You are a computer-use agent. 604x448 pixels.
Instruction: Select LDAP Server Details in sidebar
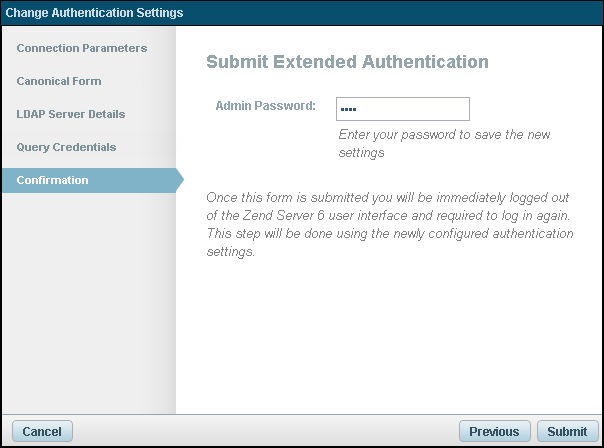click(71, 114)
